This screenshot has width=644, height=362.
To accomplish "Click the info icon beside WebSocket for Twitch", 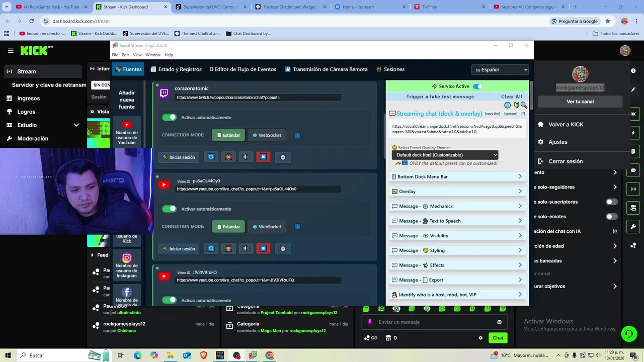I will (297, 135).
